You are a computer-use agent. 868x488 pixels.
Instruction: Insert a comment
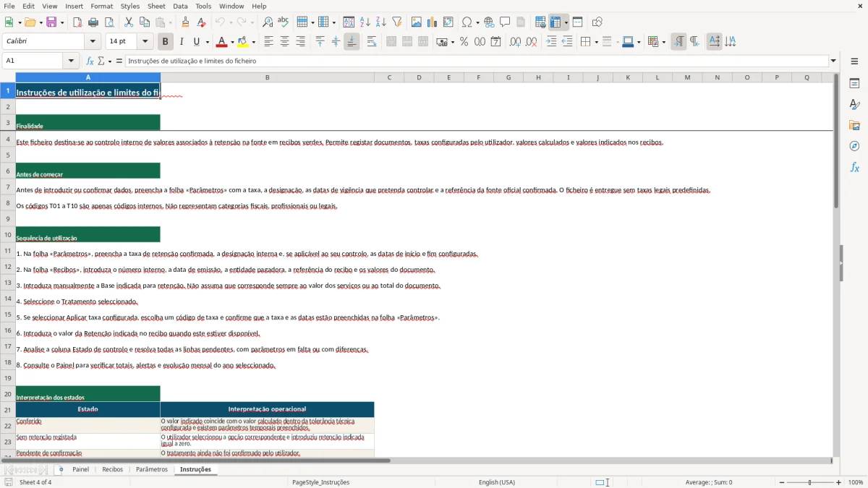(x=505, y=22)
